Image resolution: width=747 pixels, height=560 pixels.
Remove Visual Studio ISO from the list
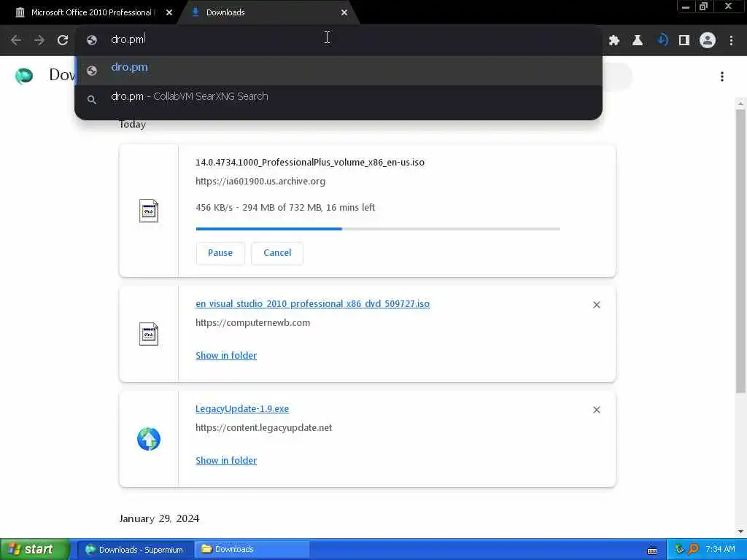point(597,305)
